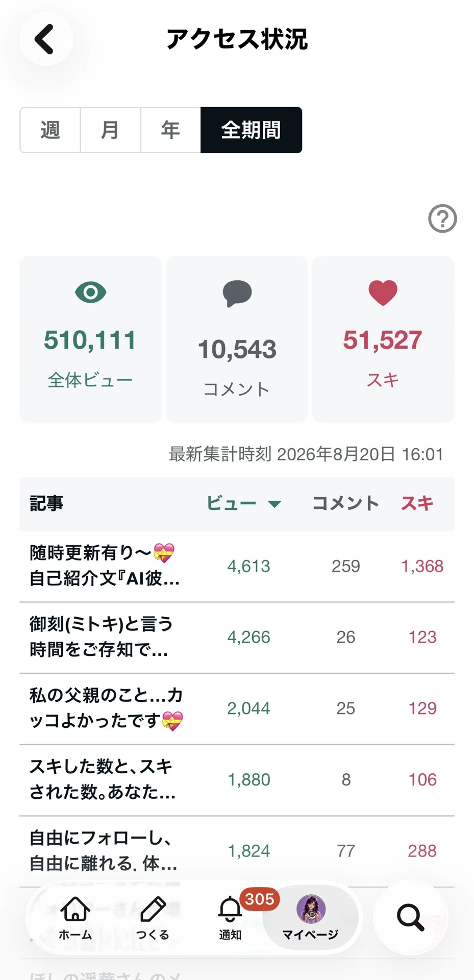
Task: Sort articles by コメント column
Action: [345, 503]
